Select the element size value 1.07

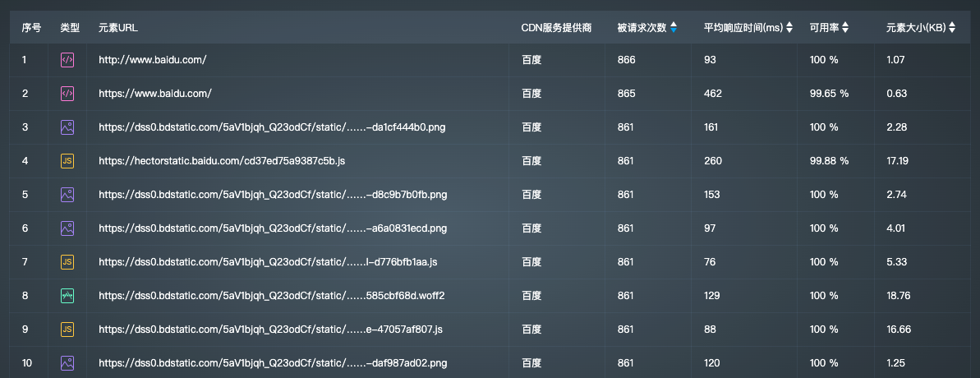point(895,60)
